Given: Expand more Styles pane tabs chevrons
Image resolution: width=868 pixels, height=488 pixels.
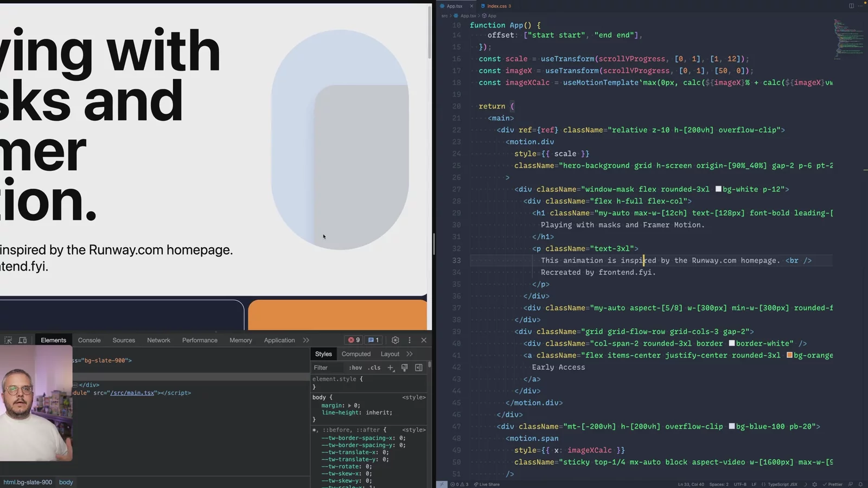Looking at the screenshot, I should [x=410, y=354].
